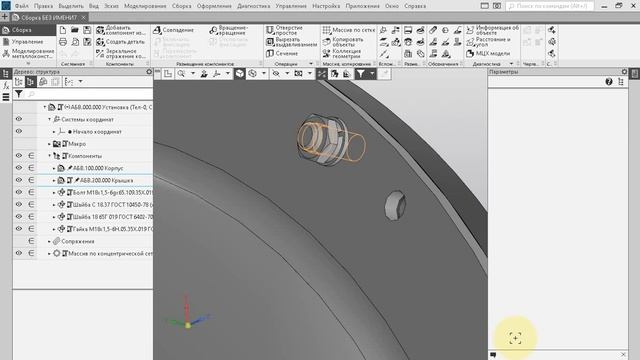The image size is (640, 360).
Task: Open Оформление menu
Action: tap(214, 6)
